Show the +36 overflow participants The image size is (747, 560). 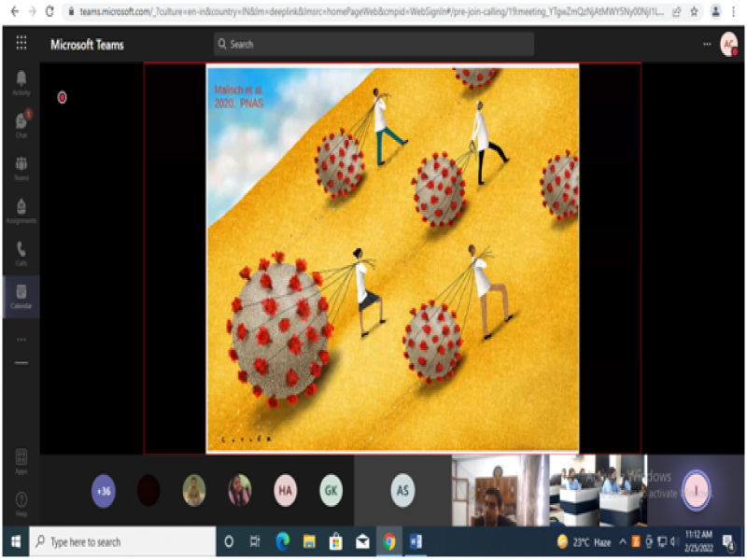click(104, 491)
